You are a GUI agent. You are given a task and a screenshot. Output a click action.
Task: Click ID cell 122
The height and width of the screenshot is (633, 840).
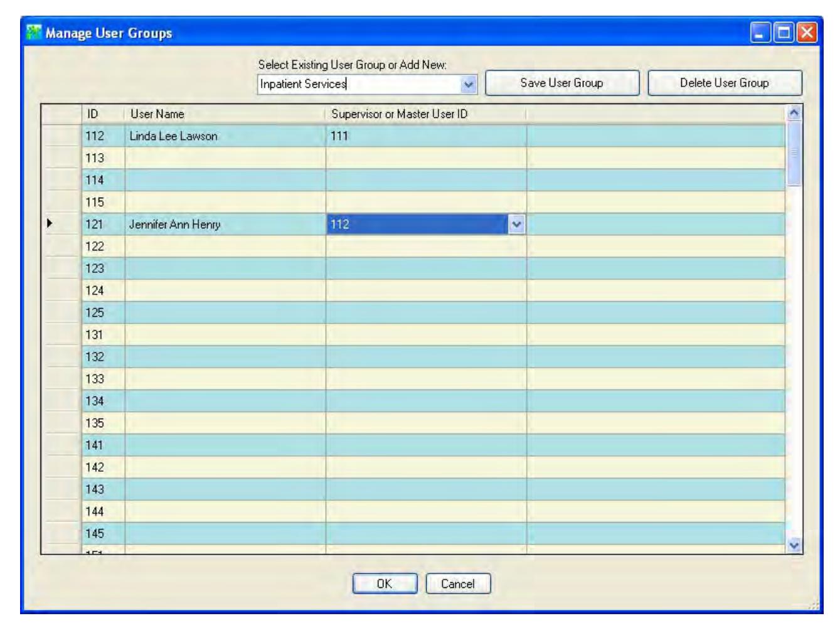tap(104, 247)
